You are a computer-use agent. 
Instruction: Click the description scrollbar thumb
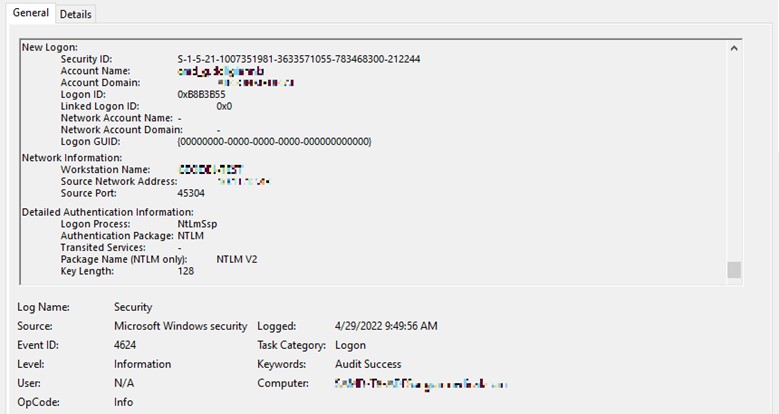tap(735, 269)
